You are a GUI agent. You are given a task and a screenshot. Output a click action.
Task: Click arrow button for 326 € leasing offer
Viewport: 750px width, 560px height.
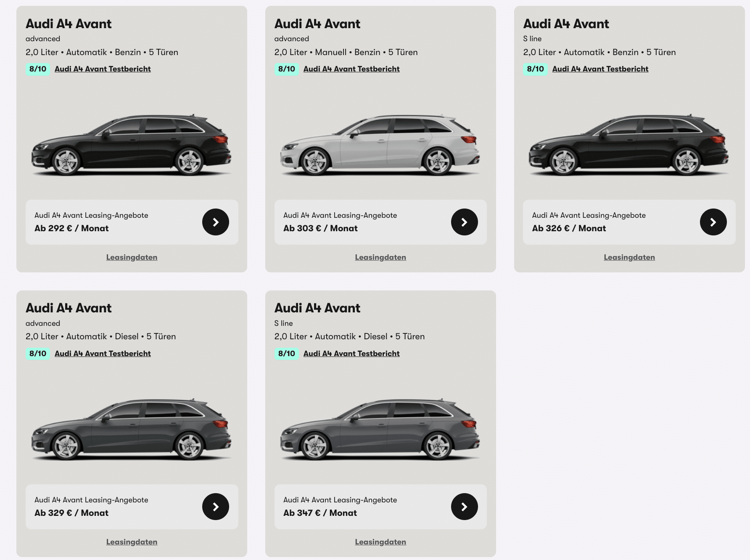point(713,222)
